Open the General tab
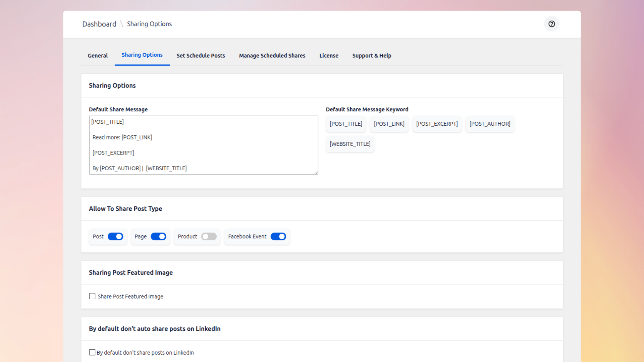Image resolution: width=644 pixels, height=362 pixels. (98, 56)
